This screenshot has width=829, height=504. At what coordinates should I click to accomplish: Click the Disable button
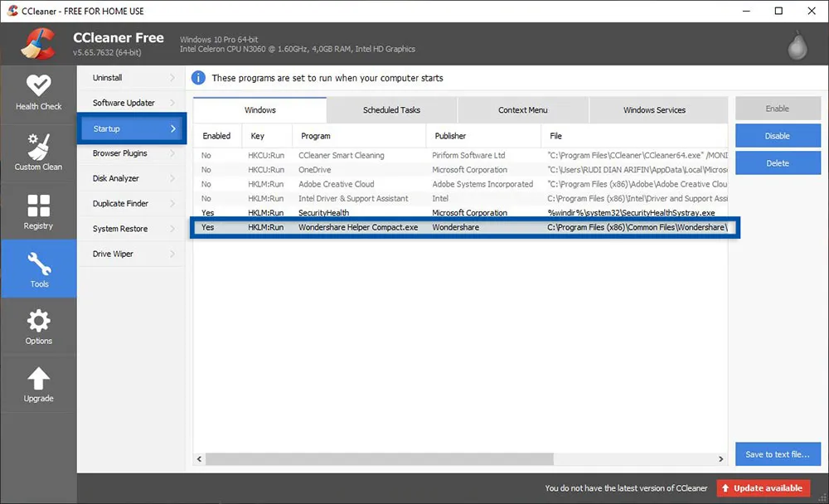(778, 135)
